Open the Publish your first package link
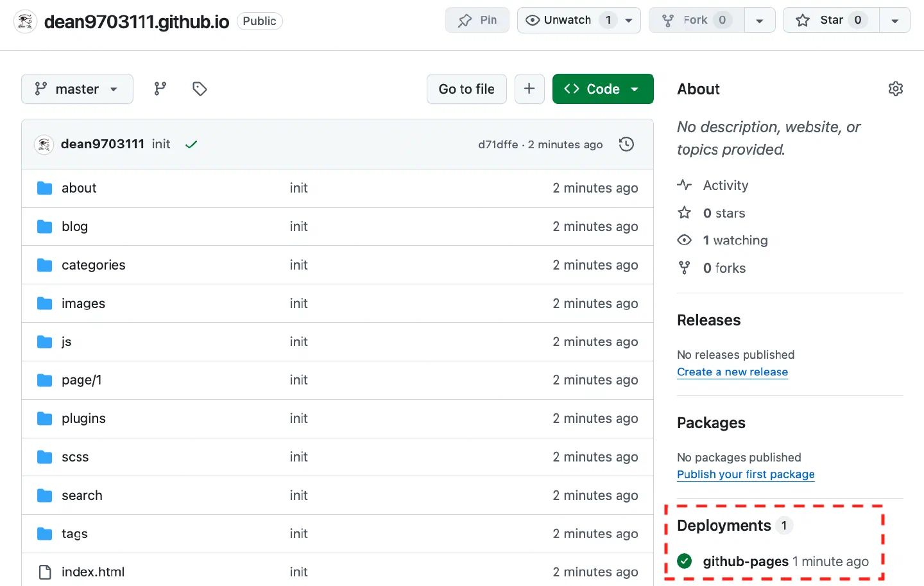Screen dimensions: 924x586 tap(746, 474)
